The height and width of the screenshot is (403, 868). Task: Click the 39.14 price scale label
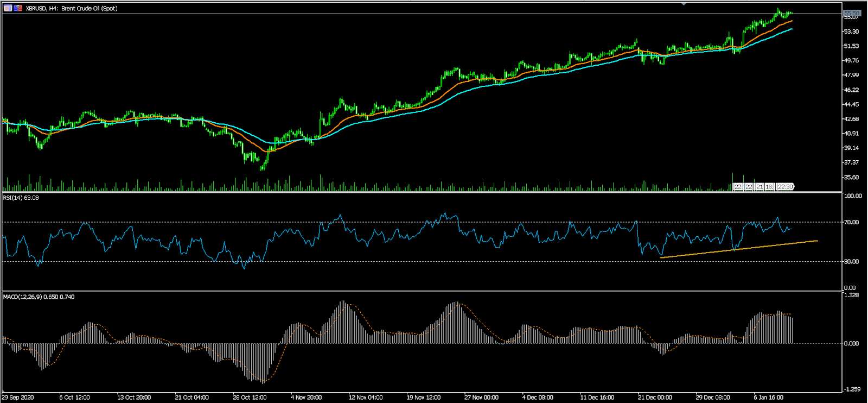coord(851,148)
